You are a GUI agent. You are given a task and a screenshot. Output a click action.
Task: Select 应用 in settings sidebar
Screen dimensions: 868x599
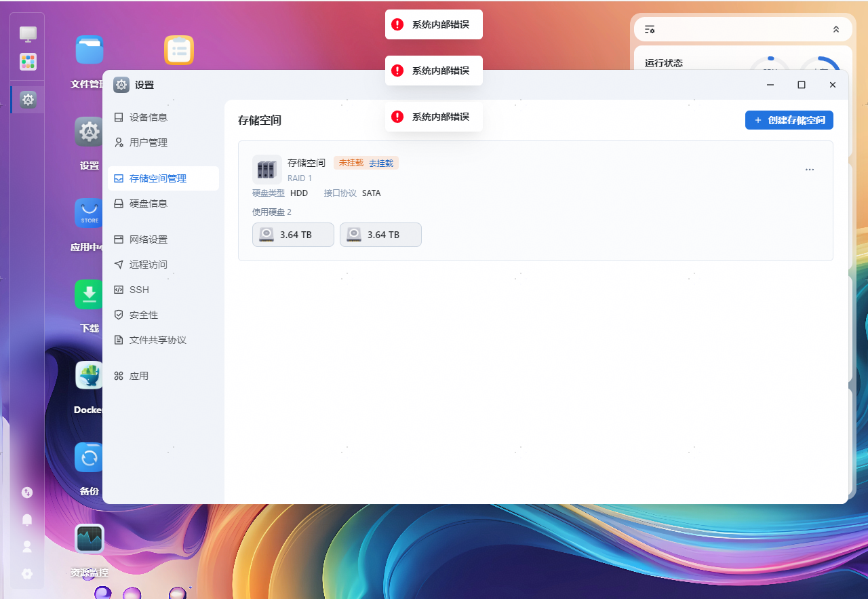163,376
